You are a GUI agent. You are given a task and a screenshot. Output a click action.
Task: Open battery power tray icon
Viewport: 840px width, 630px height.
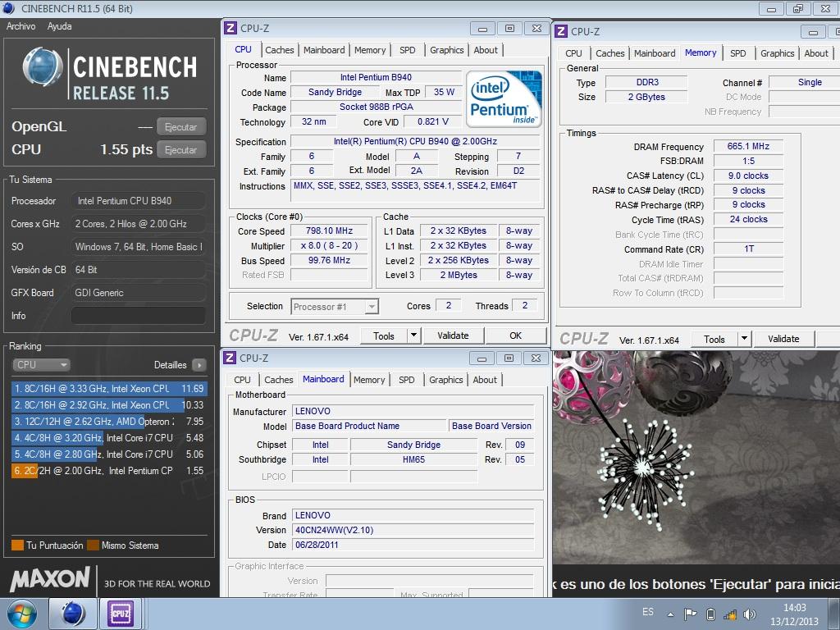tap(711, 614)
